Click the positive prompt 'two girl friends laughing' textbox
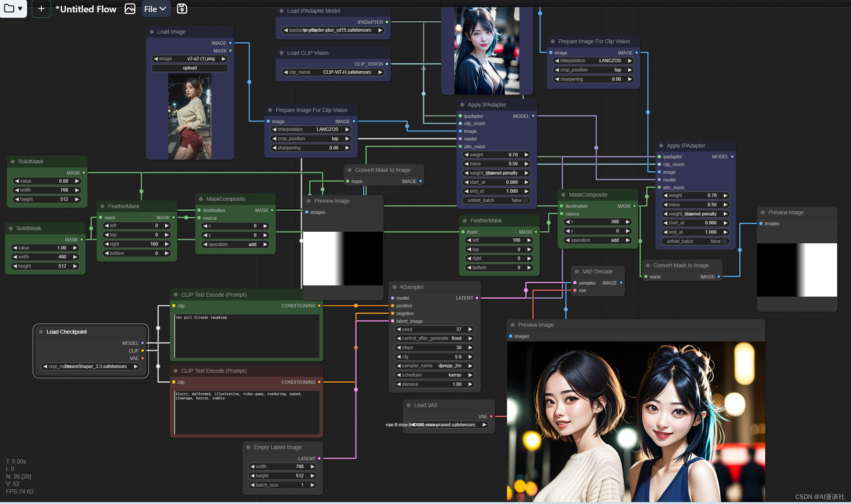Viewport: 851px width, 504px height. (x=247, y=335)
